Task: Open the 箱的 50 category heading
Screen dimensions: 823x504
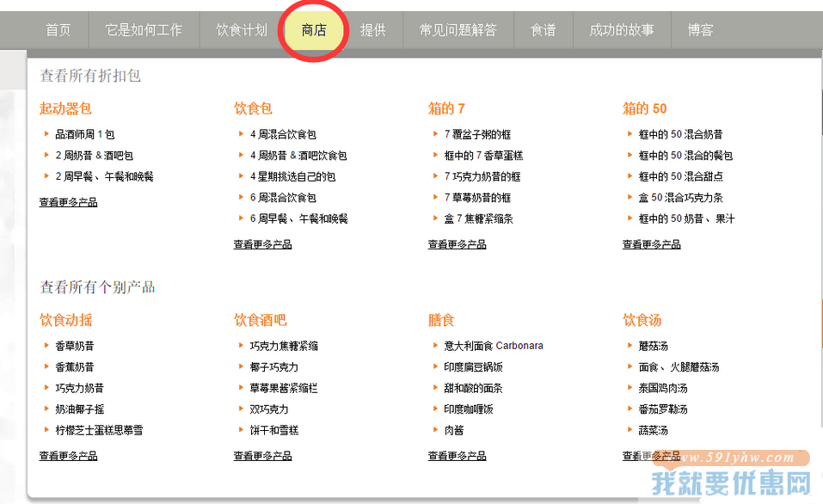Action: click(x=644, y=108)
